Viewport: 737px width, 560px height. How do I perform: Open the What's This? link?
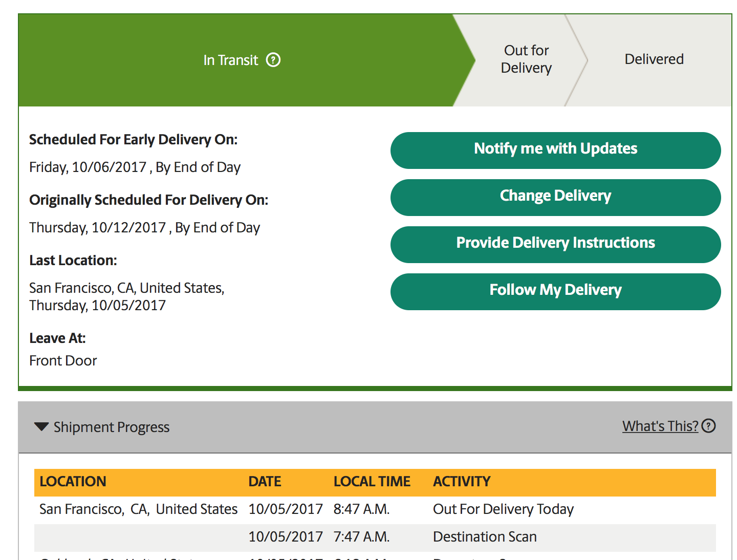pyautogui.click(x=660, y=426)
